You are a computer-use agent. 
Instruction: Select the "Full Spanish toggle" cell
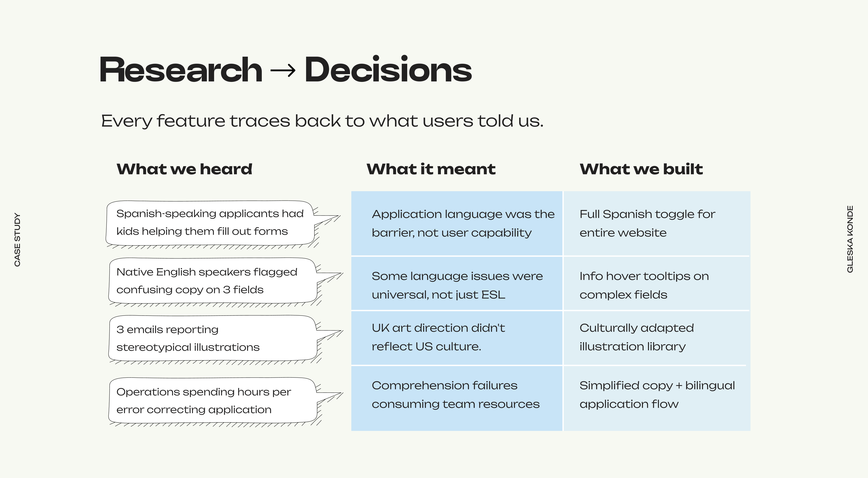[x=656, y=223]
